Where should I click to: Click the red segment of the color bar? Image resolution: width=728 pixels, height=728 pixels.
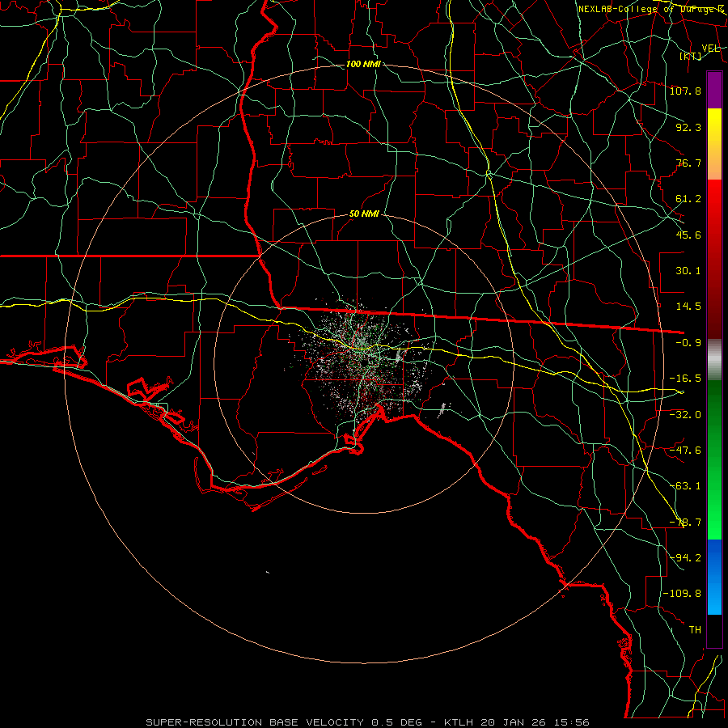714,259
